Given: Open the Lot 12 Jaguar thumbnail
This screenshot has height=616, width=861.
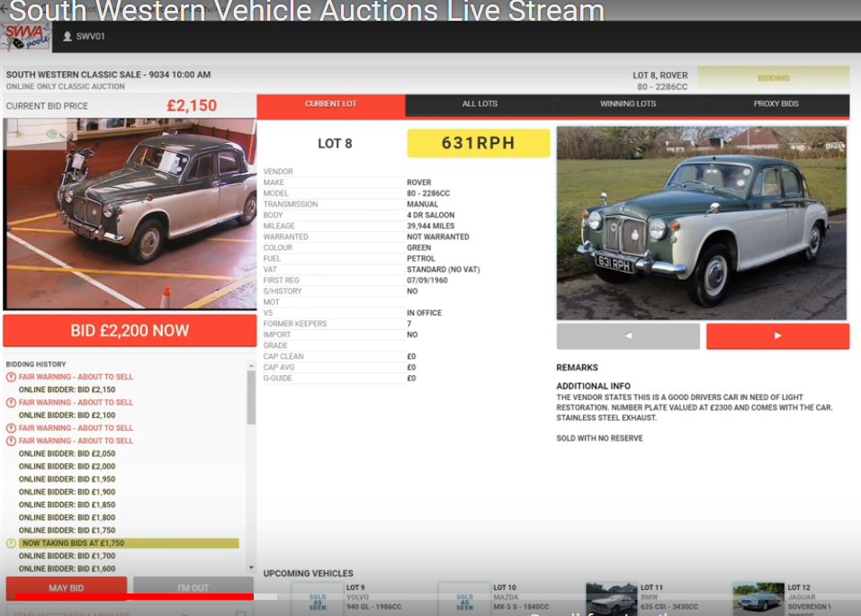Looking at the screenshot, I should tap(758, 598).
